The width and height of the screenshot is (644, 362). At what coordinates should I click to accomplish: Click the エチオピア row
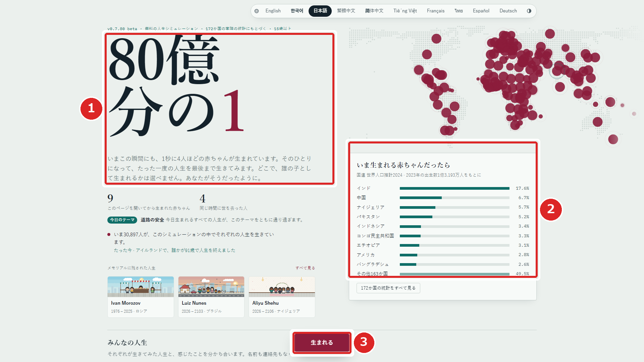click(443, 245)
